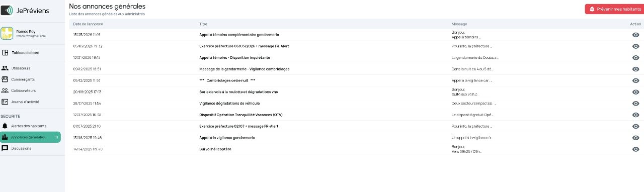View Disparition inquiétante announcement eye icon
The width and height of the screenshot is (644, 192).
pyautogui.click(x=635, y=58)
